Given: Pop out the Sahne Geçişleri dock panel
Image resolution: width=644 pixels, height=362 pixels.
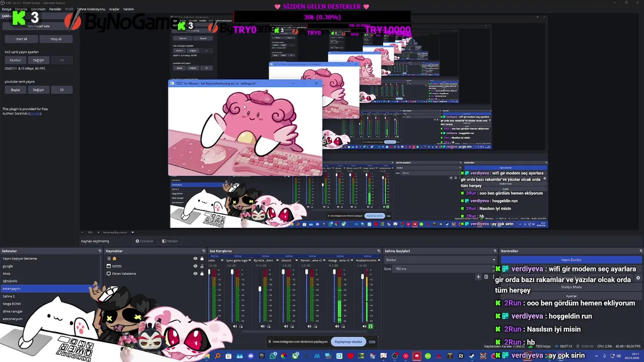Looking at the screenshot, I should tap(495, 251).
